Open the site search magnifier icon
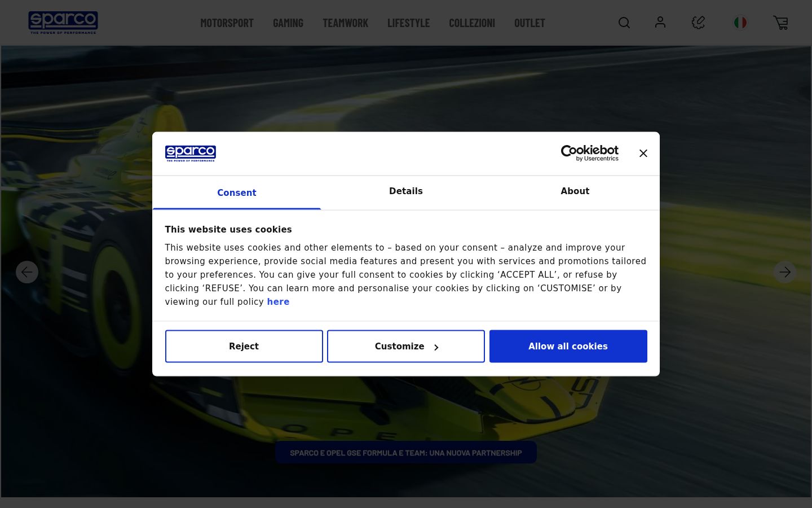 (x=624, y=23)
